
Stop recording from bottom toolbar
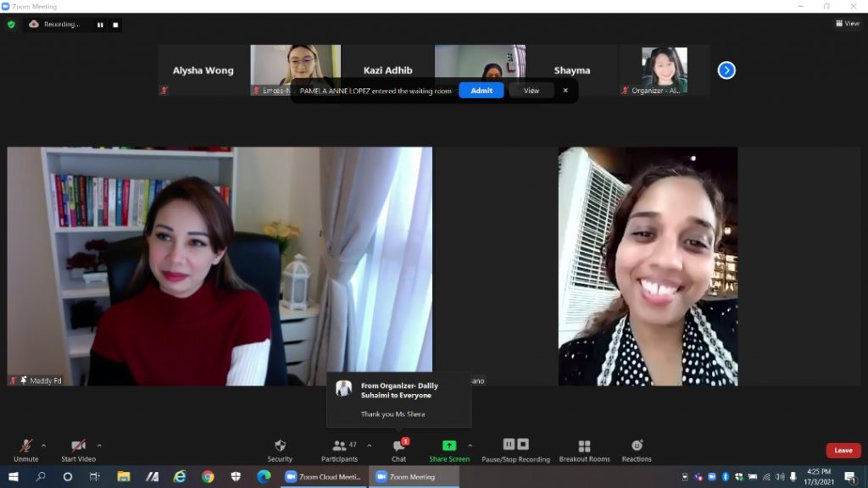coord(523,444)
